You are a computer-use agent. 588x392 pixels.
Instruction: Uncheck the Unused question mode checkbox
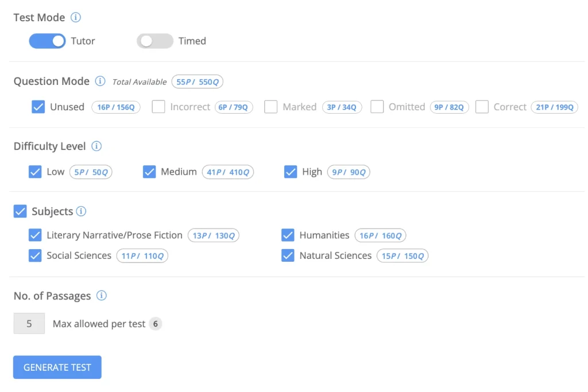(38, 107)
